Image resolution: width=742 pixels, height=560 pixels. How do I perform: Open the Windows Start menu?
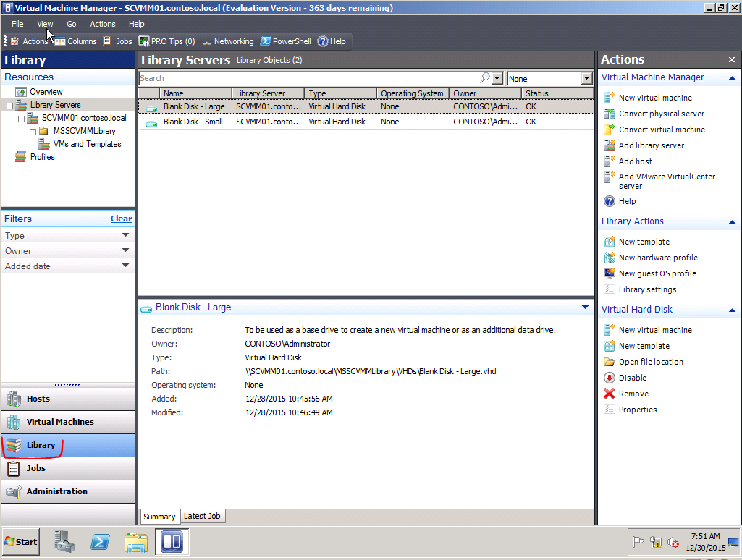click(x=21, y=542)
